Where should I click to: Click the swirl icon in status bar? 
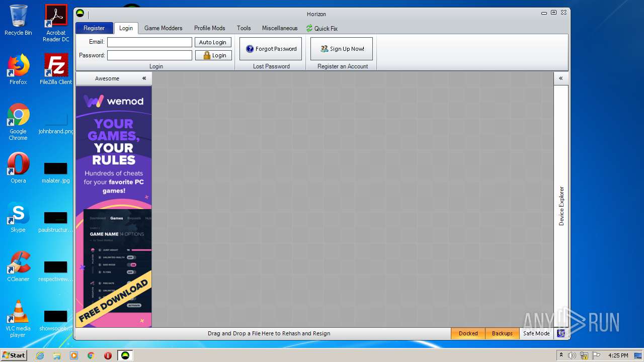point(561,333)
